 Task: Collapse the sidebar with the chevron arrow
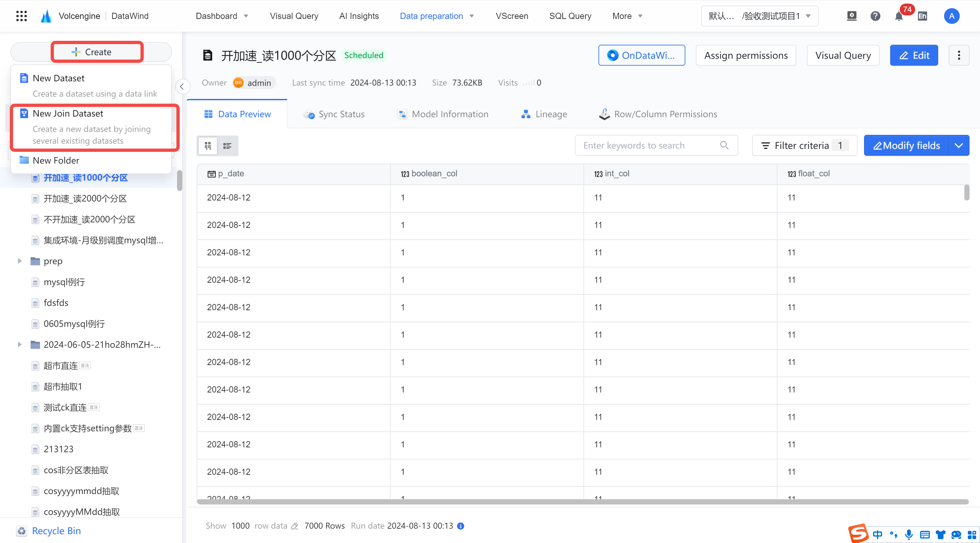pos(182,86)
